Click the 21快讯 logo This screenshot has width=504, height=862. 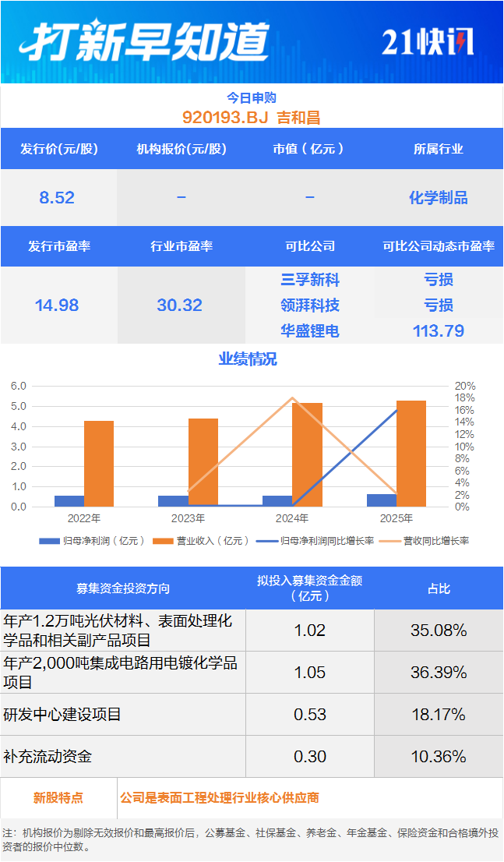(x=428, y=42)
